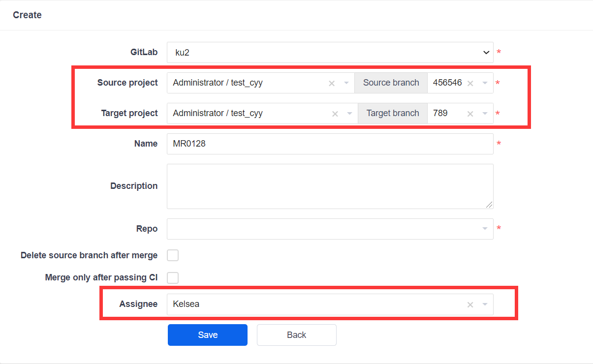Viewport: 593px width, 364px height.
Task: Grab the Description textarea resize handle
Action: point(489,205)
